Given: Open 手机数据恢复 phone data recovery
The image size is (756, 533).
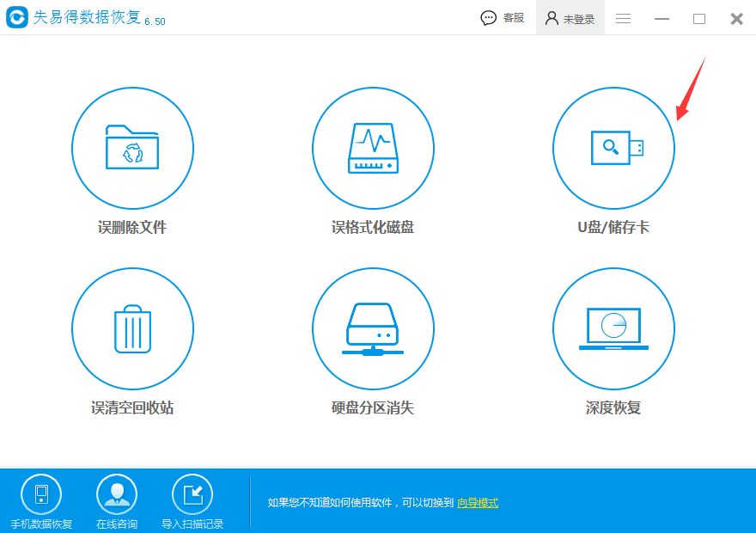Looking at the screenshot, I should [x=41, y=501].
